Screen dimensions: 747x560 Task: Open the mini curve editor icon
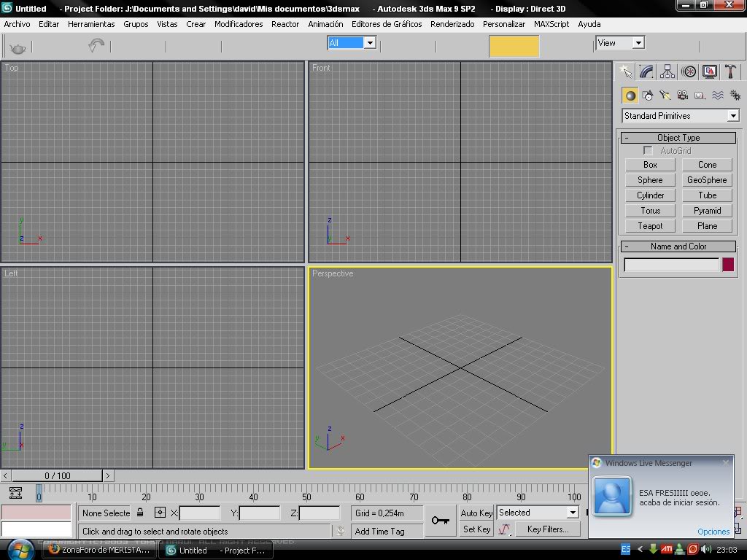[x=16, y=492]
